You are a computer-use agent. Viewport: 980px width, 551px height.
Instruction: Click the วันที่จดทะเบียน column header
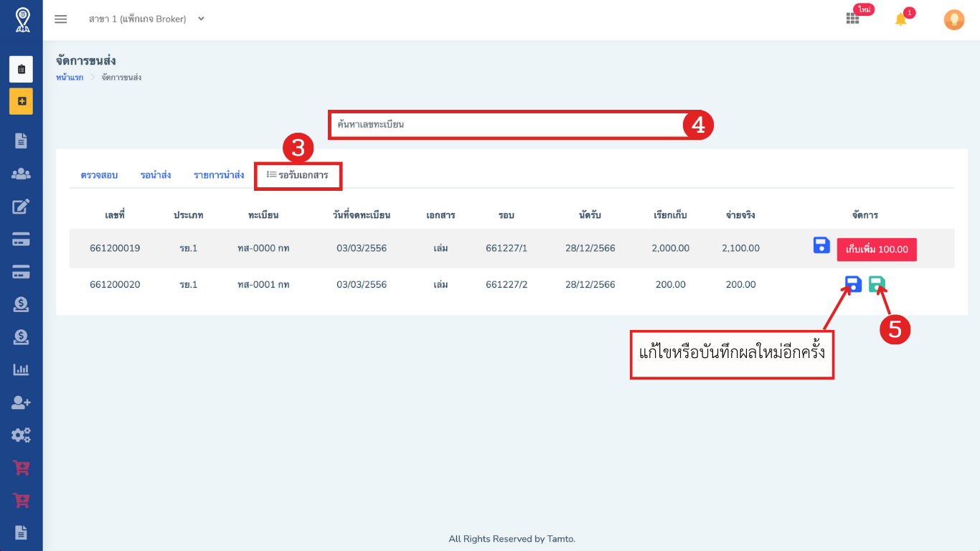[x=362, y=215]
